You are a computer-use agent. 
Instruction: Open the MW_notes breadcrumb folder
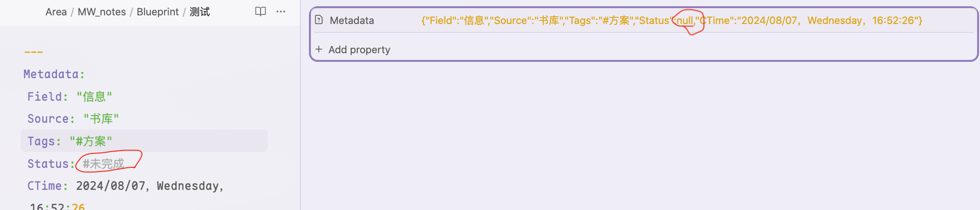102,12
